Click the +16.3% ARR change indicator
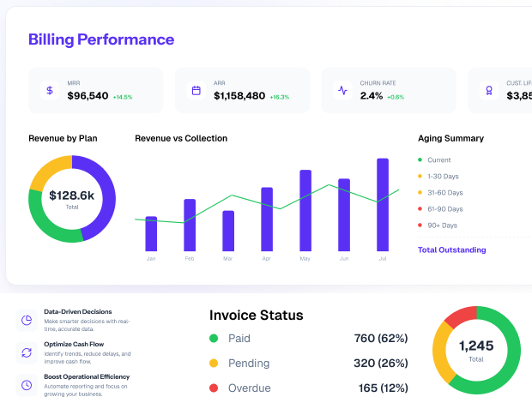 pos(280,97)
